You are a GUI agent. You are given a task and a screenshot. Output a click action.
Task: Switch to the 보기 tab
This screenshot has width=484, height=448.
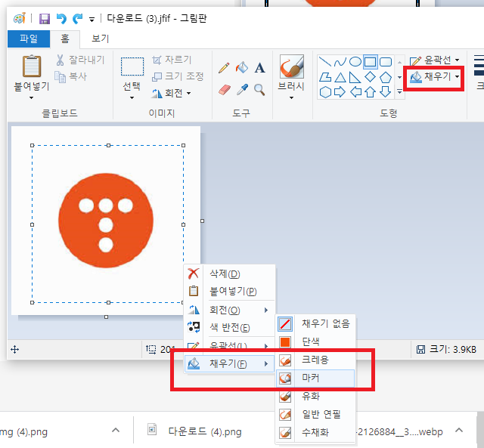tap(101, 39)
